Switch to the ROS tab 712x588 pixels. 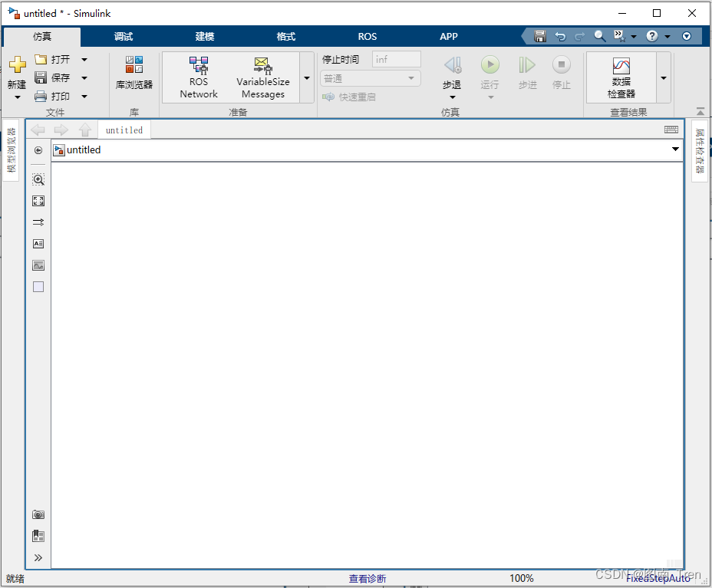pyautogui.click(x=368, y=36)
